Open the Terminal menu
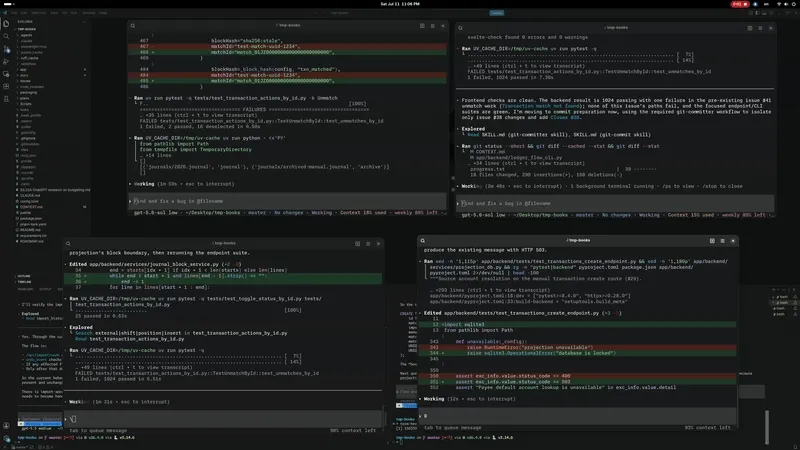Screen dimensions: 800x450 coord(88,13)
